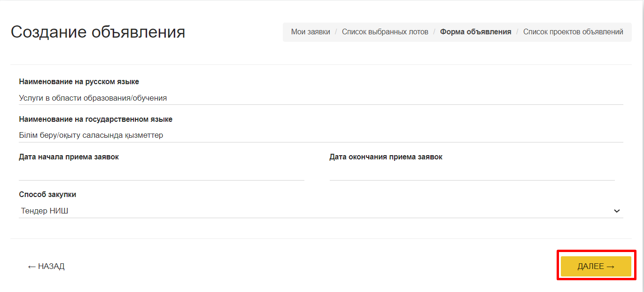Select the Форма объявления breadcrumb item
Image resolution: width=644 pixels, height=292 pixels.
pyautogui.click(x=475, y=32)
